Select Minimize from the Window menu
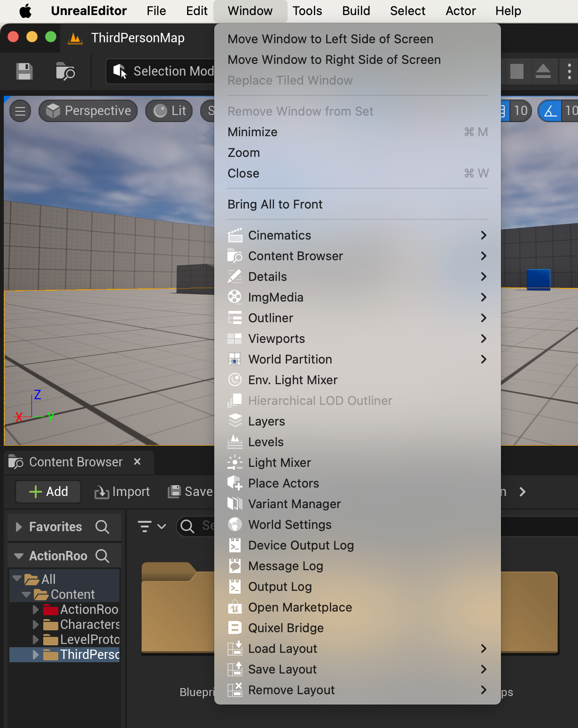Viewport: 578px width, 728px height. tap(358, 132)
